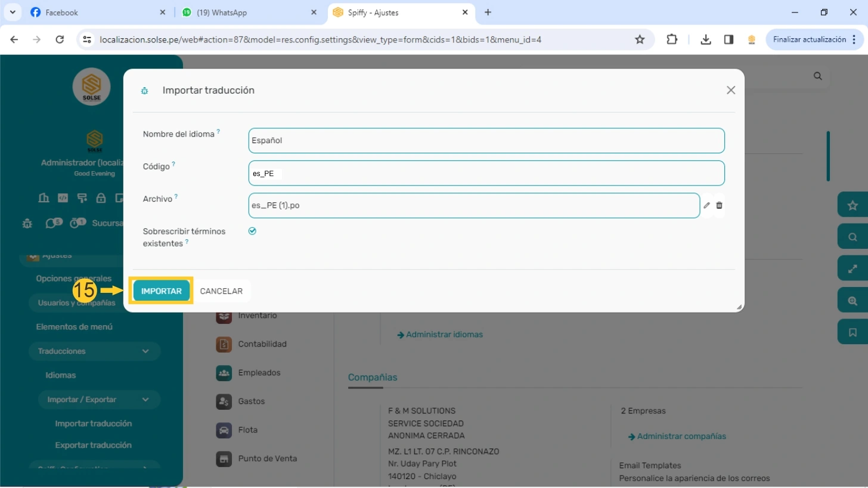Click the fullscreen expand arrows icon
Viewport: 868px width, 488px height.
(852, 268)
